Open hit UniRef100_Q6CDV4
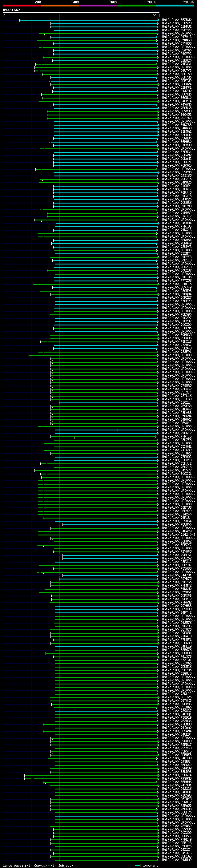Image resolution: width=197 pixels, height=868 pixels. tap(177, 84)
